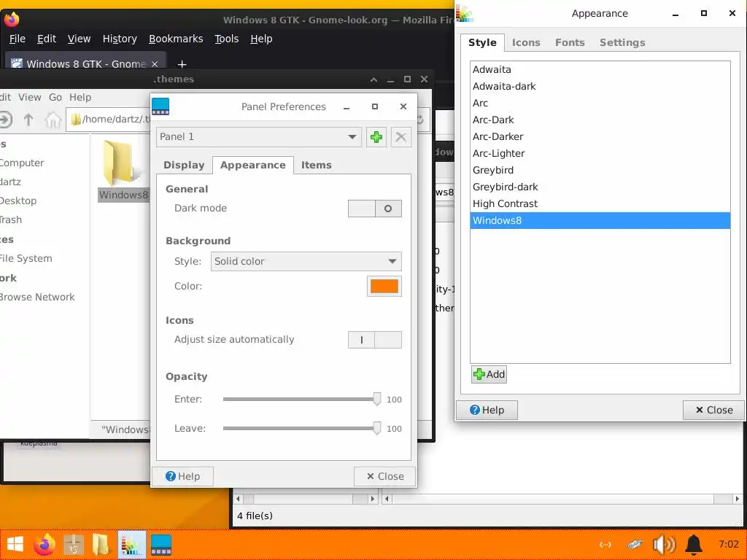
Task: Click the Add theme button
Action: click(489, 375)
